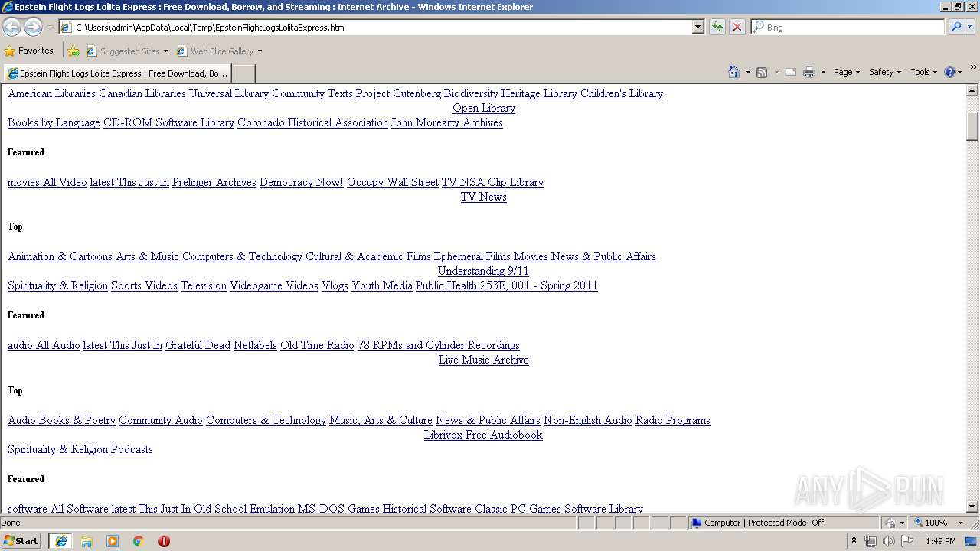Expand Web Slice Gallery dropdown
This screenshot has height=551, width=980.
(260, 51)
